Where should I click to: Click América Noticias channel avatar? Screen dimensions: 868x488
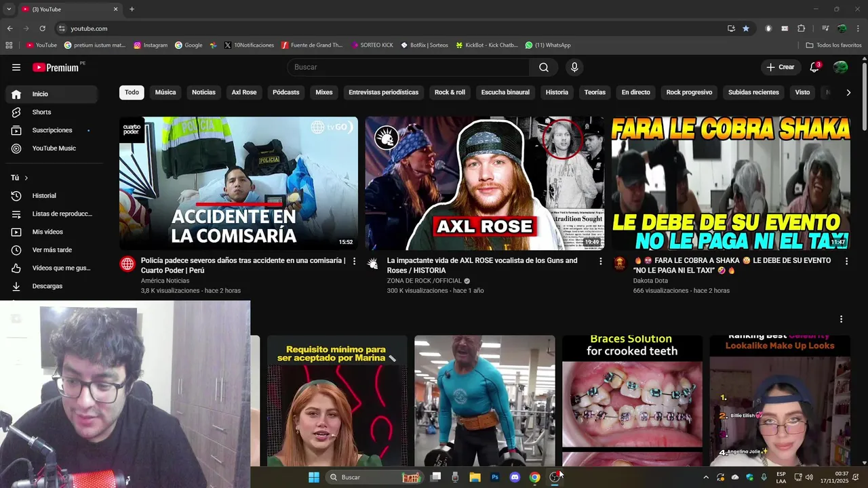127,264
